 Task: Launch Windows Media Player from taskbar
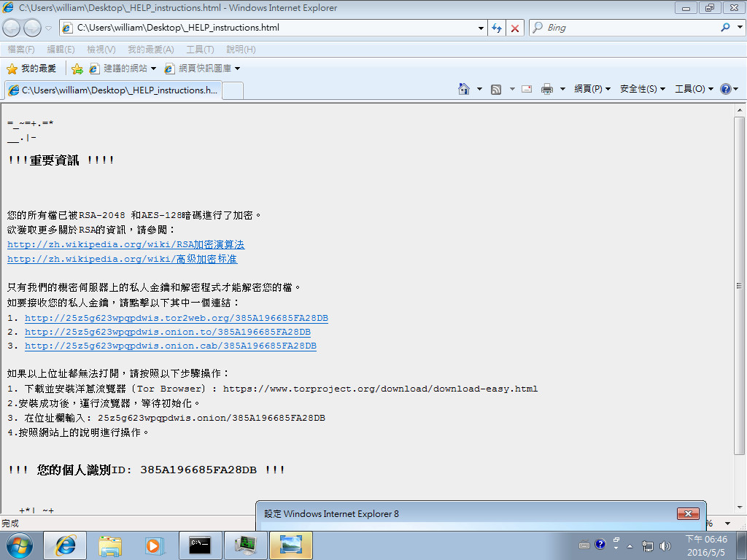point(155,545)
